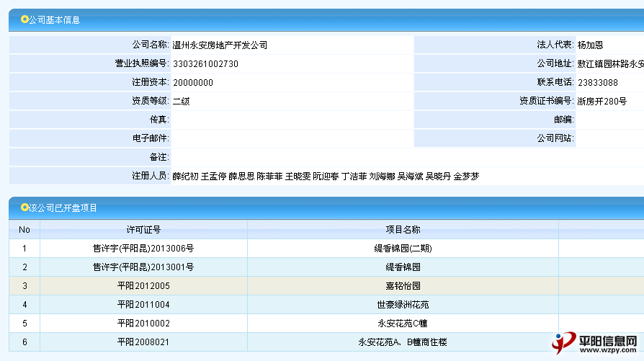Open project 永安花苑A、B幢商住楼

click(x=403, y=342)
